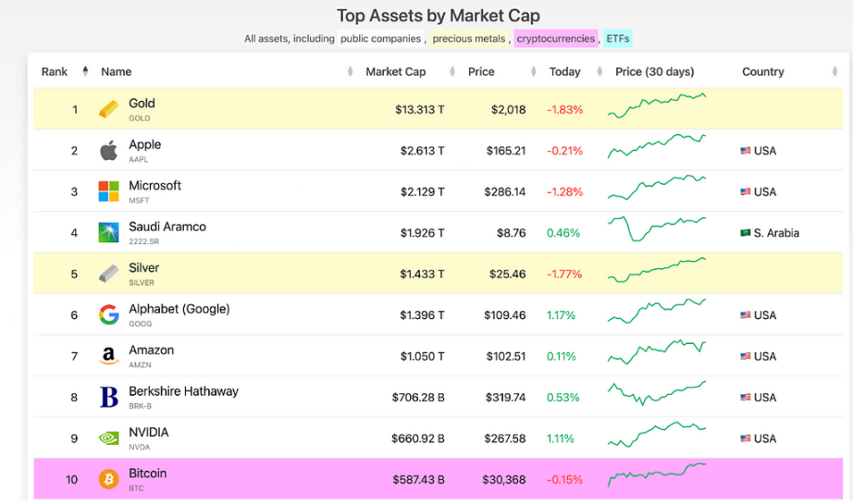Filter by precious metals tag
853x504 pixels.
469,39
